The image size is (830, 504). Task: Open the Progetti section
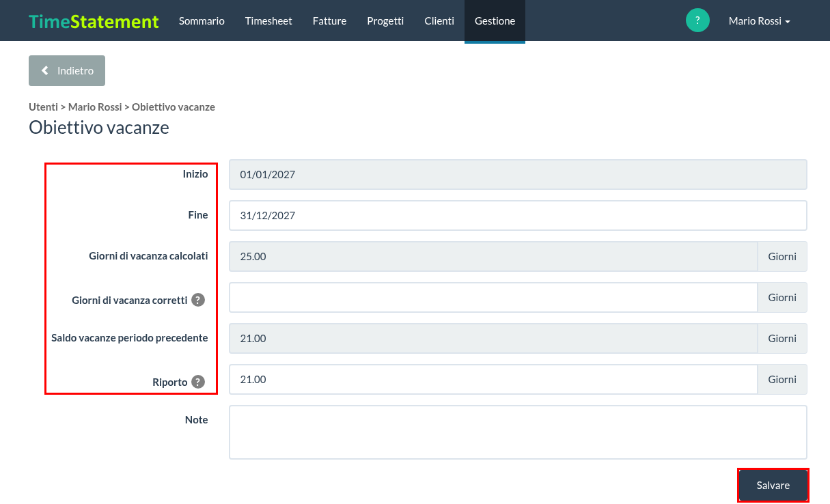point(385,20)
